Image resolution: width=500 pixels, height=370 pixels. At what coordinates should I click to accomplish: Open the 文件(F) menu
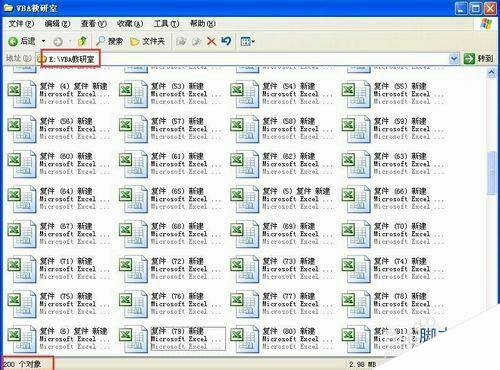[21, 24]
